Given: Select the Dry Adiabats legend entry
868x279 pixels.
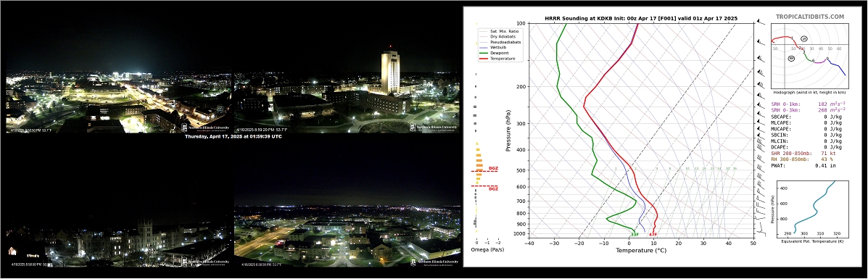Looking at the screenshot, I should pos(497,36).
